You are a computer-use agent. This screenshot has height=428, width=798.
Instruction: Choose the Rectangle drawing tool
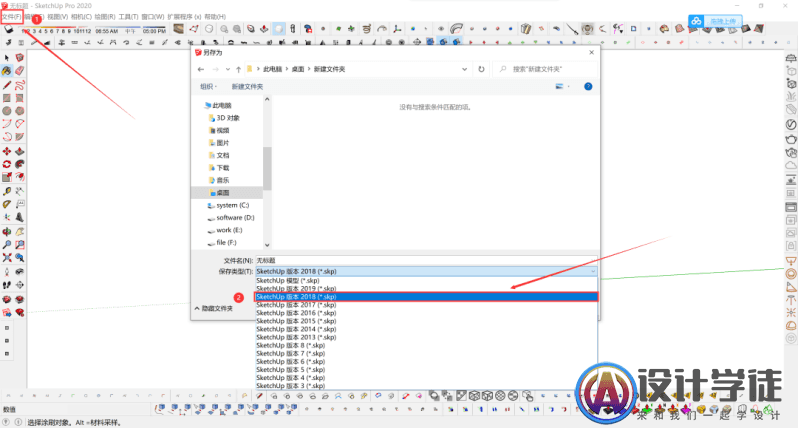click(x=7, y=98)
